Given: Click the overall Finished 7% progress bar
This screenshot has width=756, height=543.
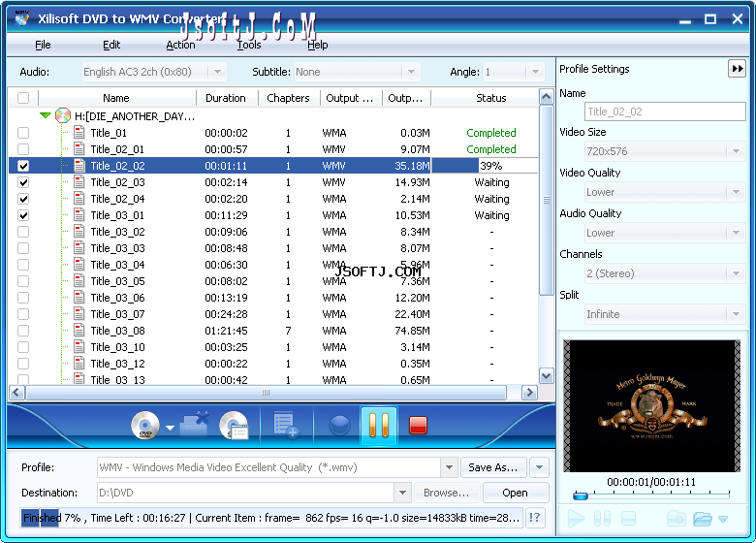Looking at the screenshot, I should (271, 518).
